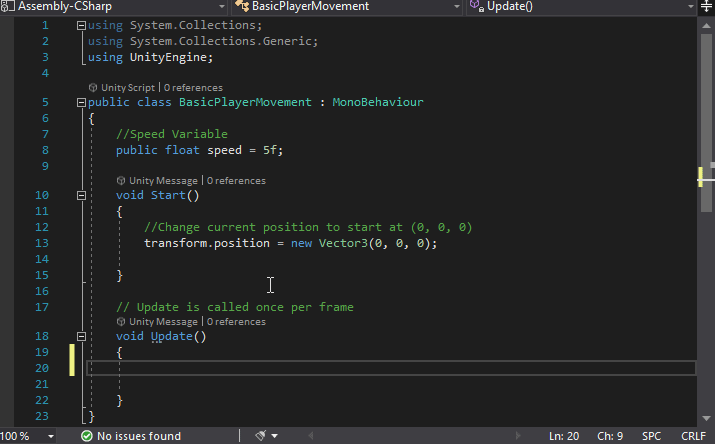Click the empty current line 20 in editor
The image size is (715, 444).
click(x=391, y=368)
